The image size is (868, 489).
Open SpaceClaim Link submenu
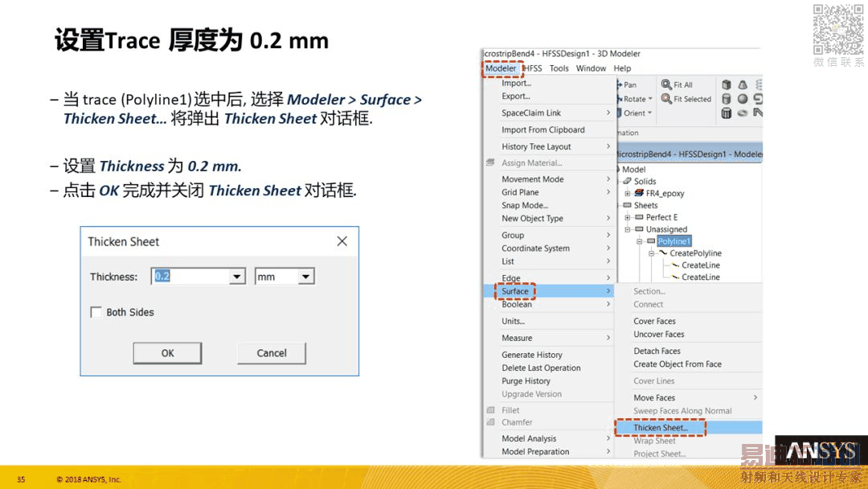549,113
